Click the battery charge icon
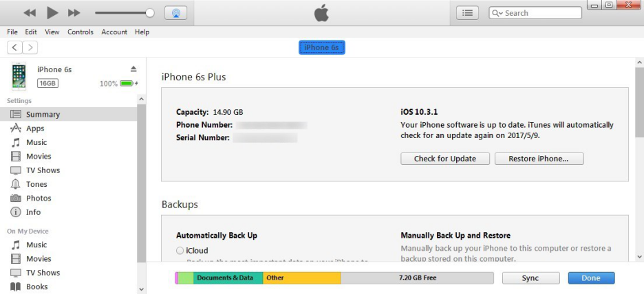The width and height of the screenshot is (644, 294). (x=127, y=84)
